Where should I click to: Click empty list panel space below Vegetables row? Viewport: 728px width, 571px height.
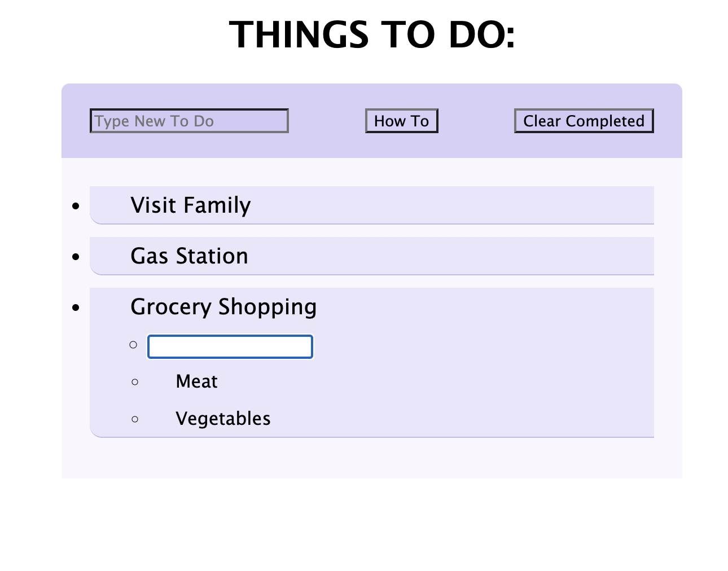click(372, 458)
